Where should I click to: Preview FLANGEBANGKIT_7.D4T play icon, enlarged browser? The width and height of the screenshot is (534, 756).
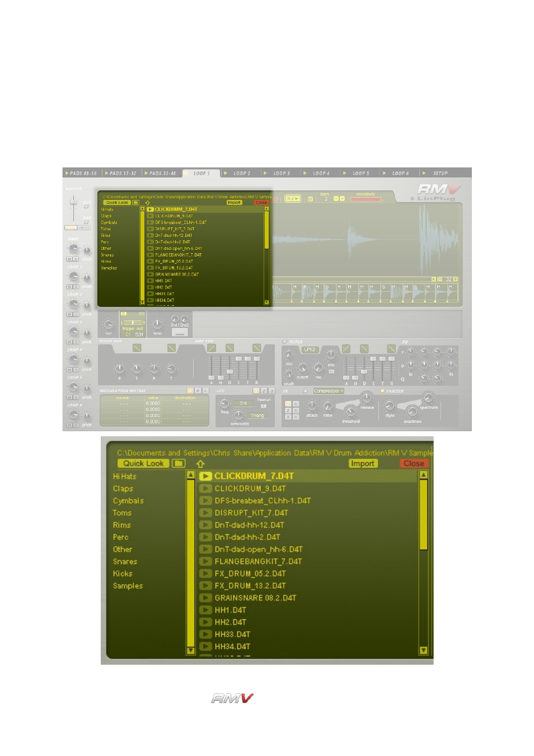[205, 562]
